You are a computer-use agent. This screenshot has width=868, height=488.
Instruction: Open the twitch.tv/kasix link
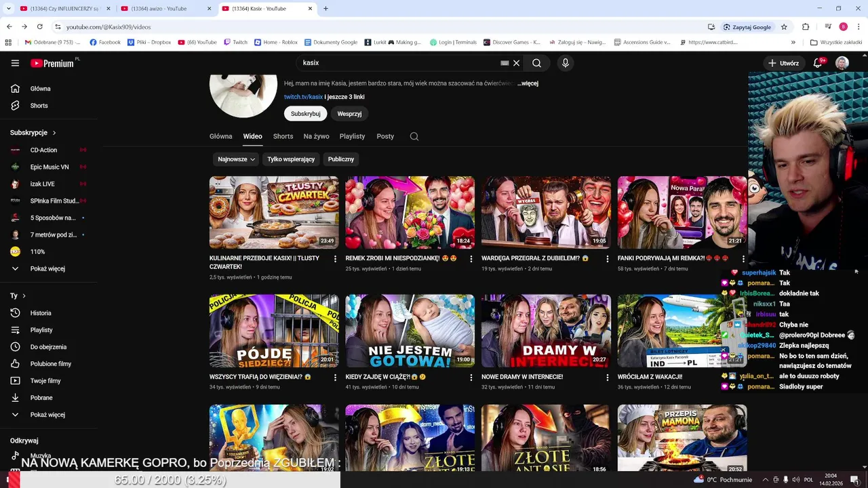[303, 97]
